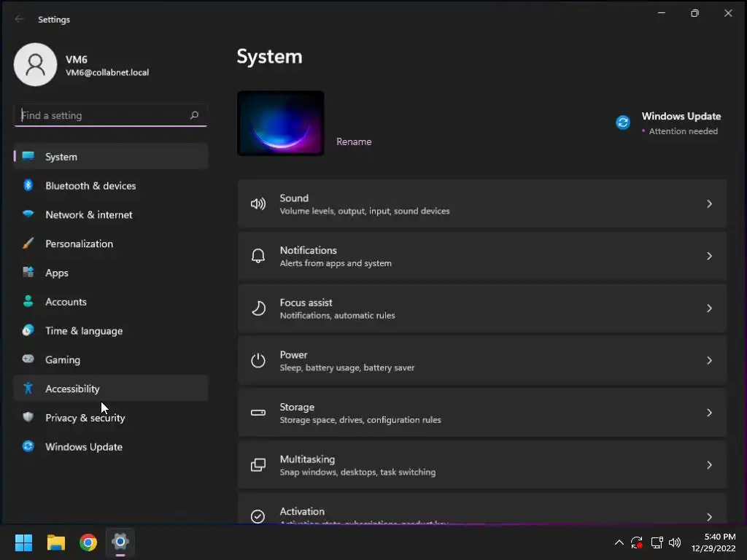Screen dimensions: 747x560
Task: Click the Focus assist moon icon
Action: tap(258, 308)
